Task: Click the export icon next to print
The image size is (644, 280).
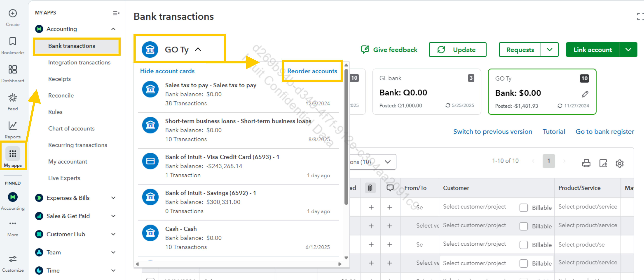Action: tap(603, 163)
